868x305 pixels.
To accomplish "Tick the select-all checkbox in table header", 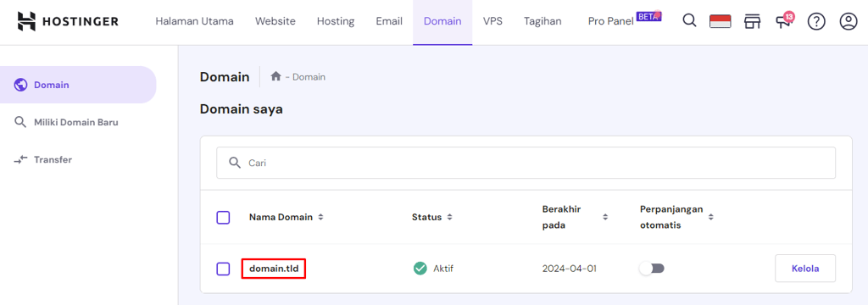I will click(223, 218).
